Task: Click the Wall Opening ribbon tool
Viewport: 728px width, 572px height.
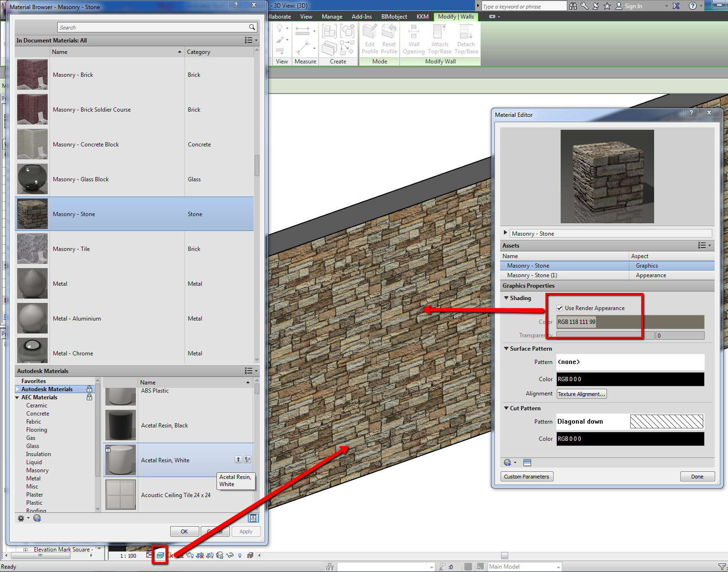Action: (414, 40)
